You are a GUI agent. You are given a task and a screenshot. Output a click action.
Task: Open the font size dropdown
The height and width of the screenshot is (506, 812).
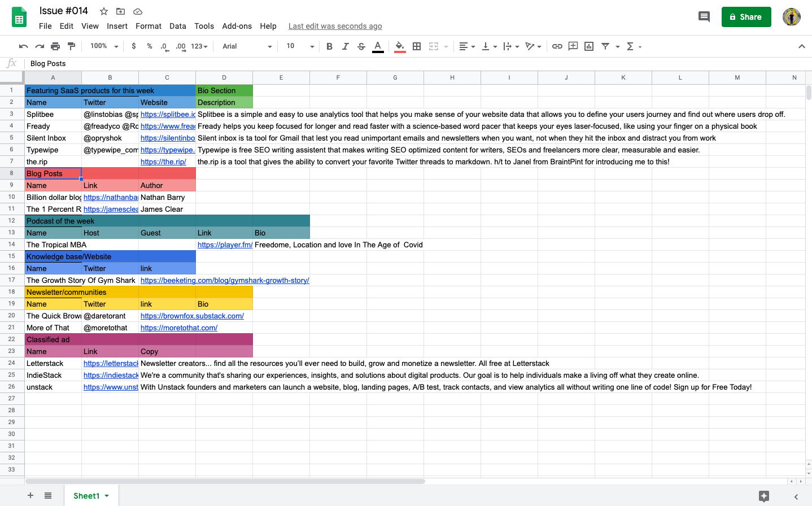[x=311, y=46]
